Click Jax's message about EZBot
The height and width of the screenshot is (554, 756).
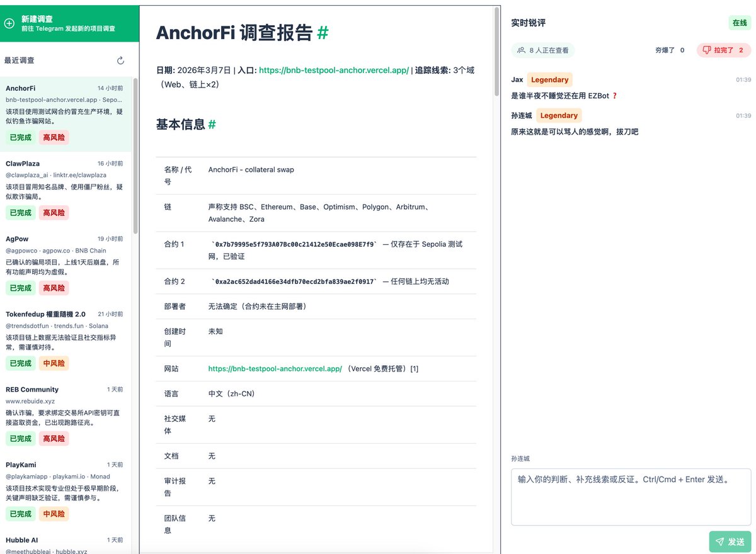(x=564, y=96)
